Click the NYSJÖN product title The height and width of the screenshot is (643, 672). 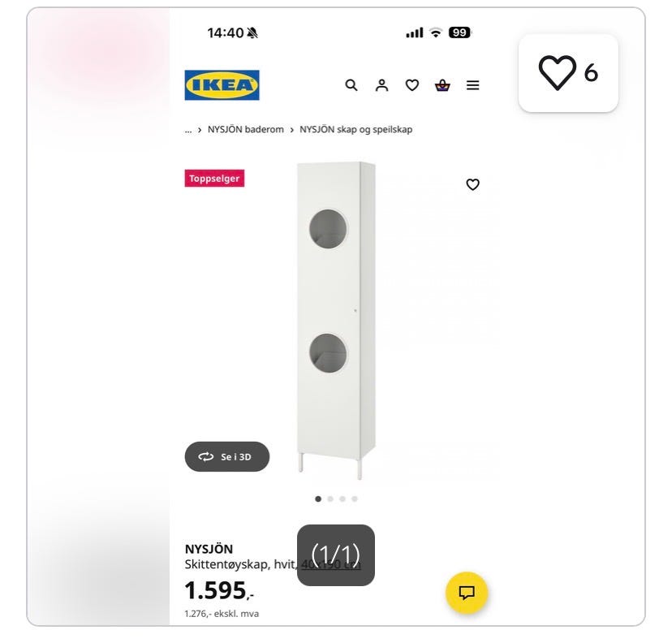coord(209,549)
